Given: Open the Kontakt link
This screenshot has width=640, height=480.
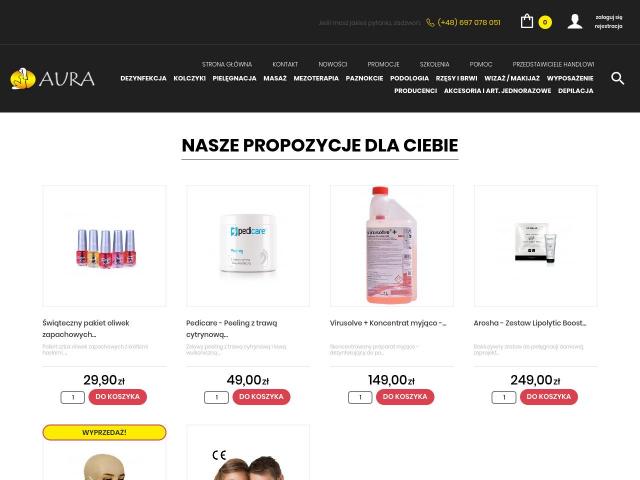Looking at the screenshot, I should 285,64.
